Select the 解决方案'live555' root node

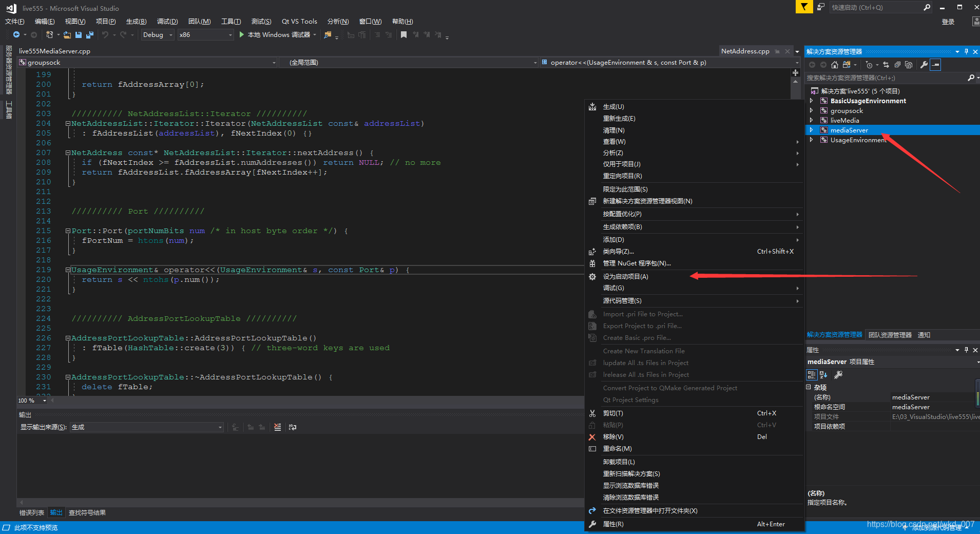pos(860,91)
